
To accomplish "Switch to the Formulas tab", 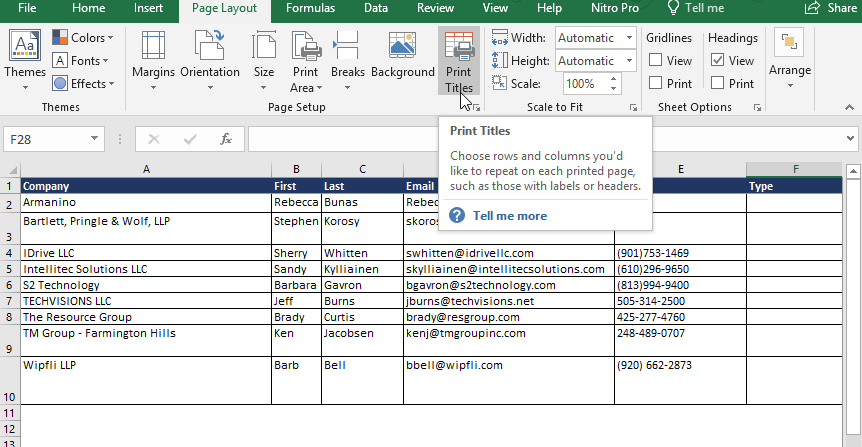I will (310, 9).
